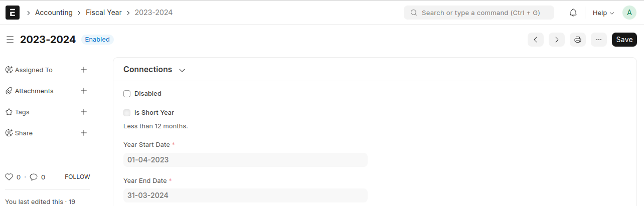Like this document with heart icon

point(9,177)
